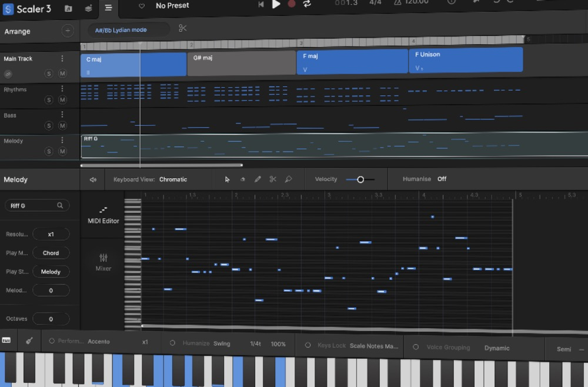The image size is (588, 387).
Task: Open the Main Track options menu
Action: point(62,58)
